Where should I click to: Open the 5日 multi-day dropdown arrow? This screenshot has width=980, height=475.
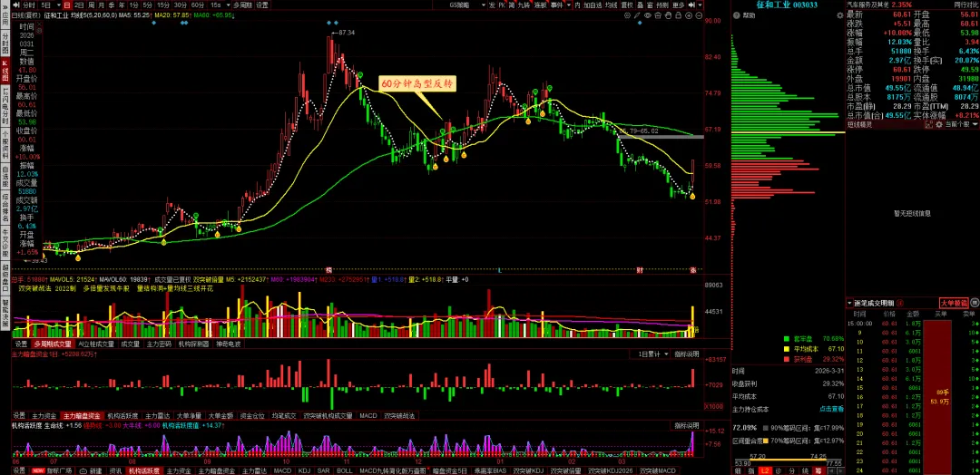59,5
